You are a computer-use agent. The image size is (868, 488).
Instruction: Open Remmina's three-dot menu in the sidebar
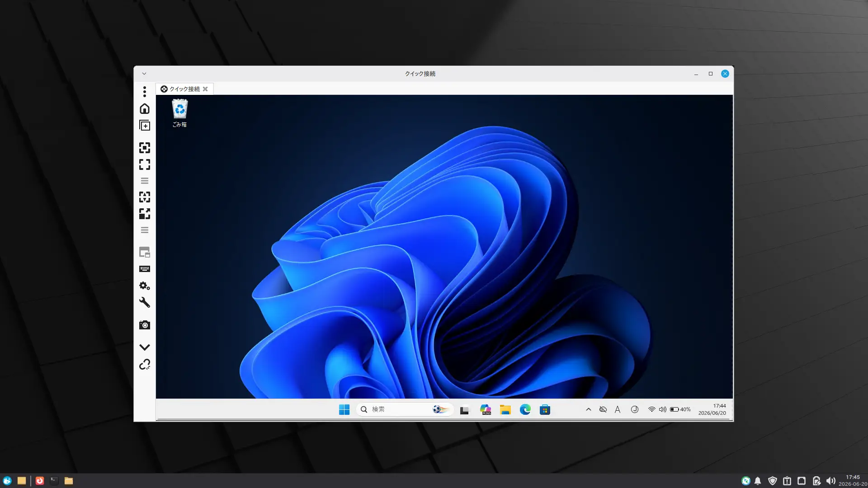click(145, 92)
